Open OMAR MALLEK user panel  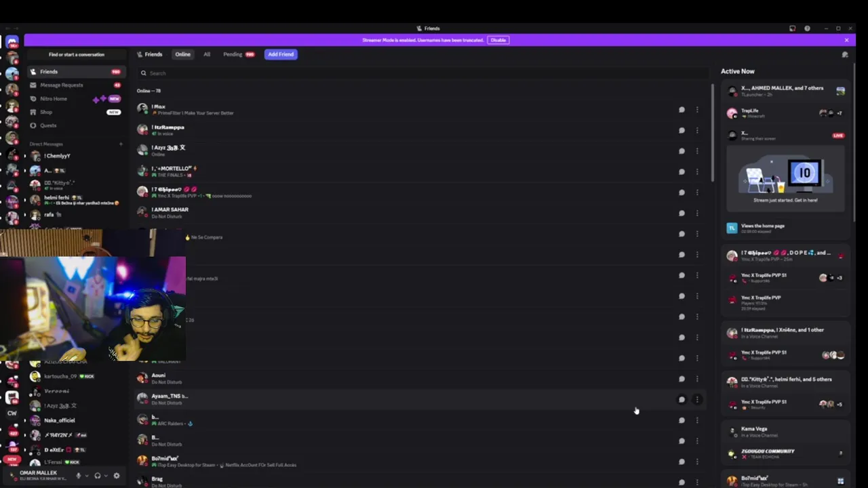pyautogui.click(x=43, y=476)
